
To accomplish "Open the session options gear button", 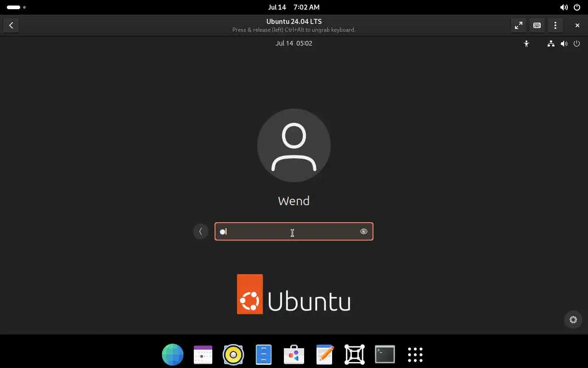I will coord(573,320).
